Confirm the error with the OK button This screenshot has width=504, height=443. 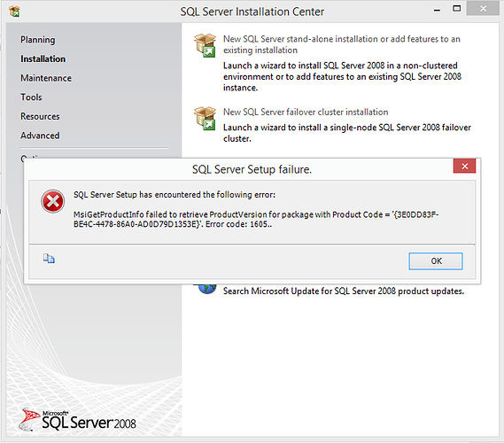[436, 261]
